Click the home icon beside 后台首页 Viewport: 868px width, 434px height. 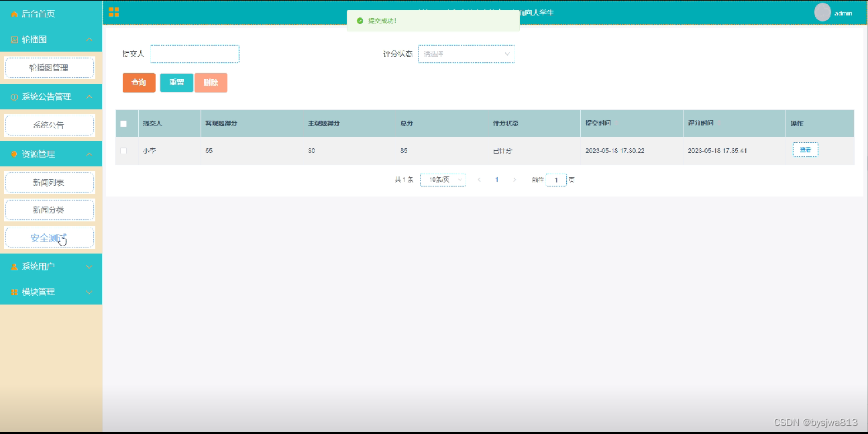coord(15,14)
